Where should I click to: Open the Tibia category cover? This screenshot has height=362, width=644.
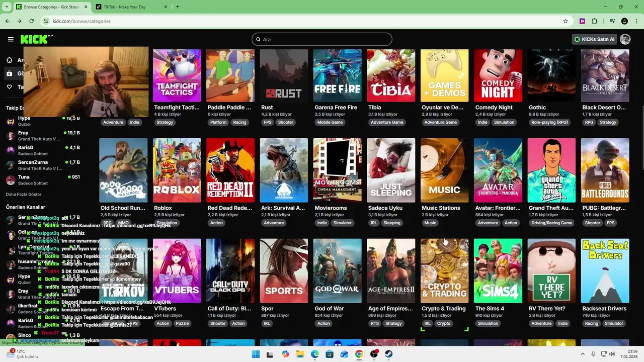(391, 75)
